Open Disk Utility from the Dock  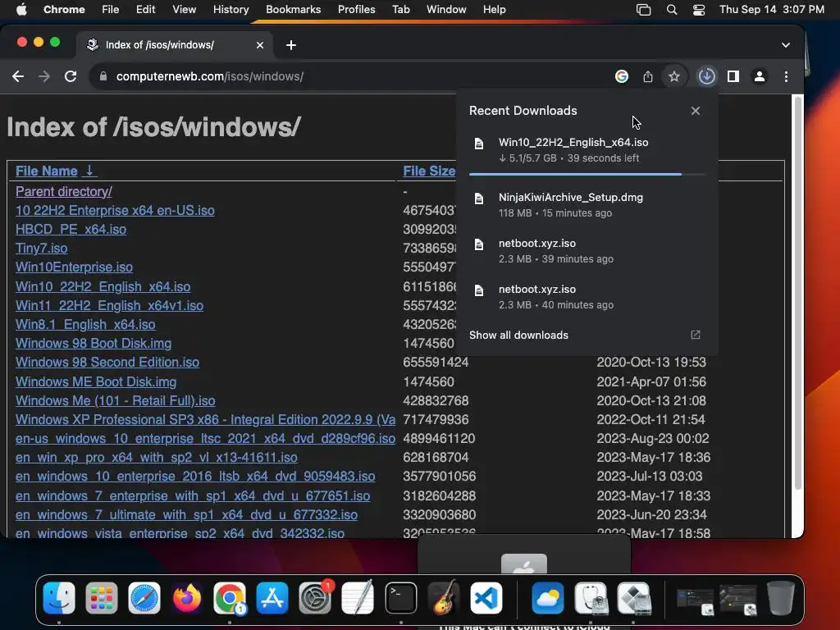(591, 598)
